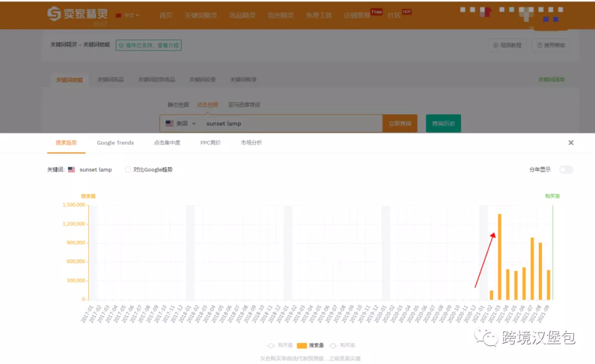Switch to 动态挖掘 mode
The height and width of the screenshot is (364, 595).
point(208,105)
